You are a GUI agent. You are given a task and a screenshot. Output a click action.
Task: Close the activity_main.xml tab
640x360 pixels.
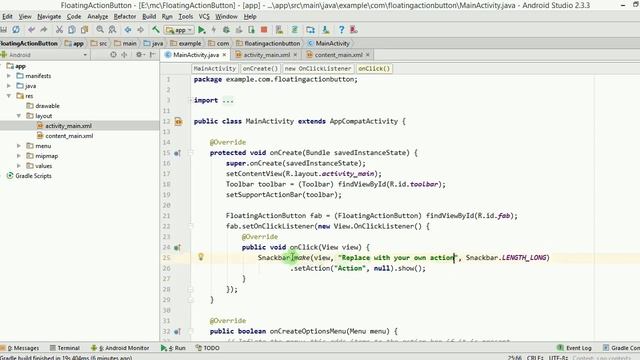click(295, 55)
